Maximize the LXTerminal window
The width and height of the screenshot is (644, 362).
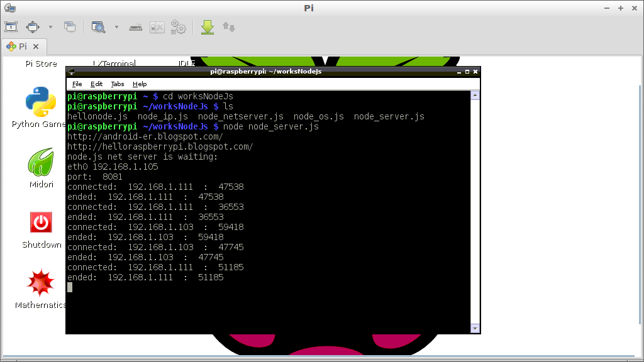(x=467, y=72)
